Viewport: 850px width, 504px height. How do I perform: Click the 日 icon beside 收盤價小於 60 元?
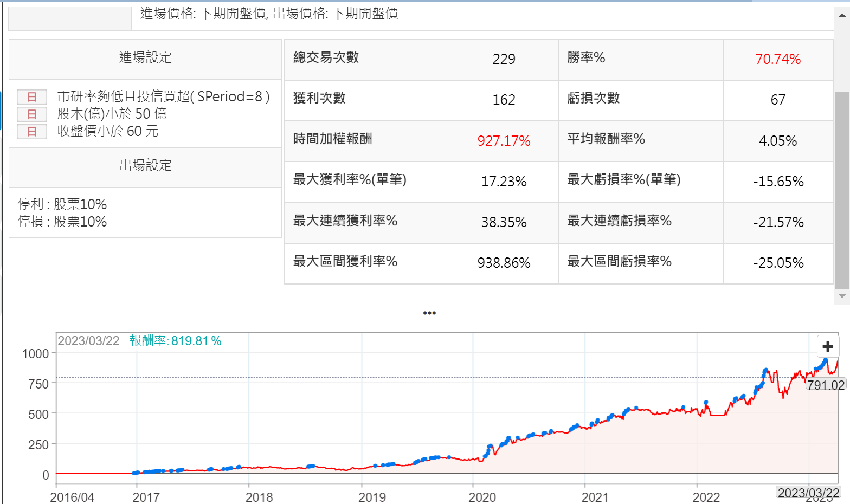click(x=32, y=132)
